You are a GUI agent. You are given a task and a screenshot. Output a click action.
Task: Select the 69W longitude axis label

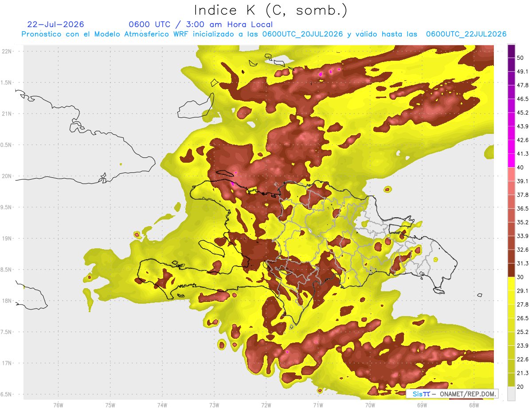422,405
